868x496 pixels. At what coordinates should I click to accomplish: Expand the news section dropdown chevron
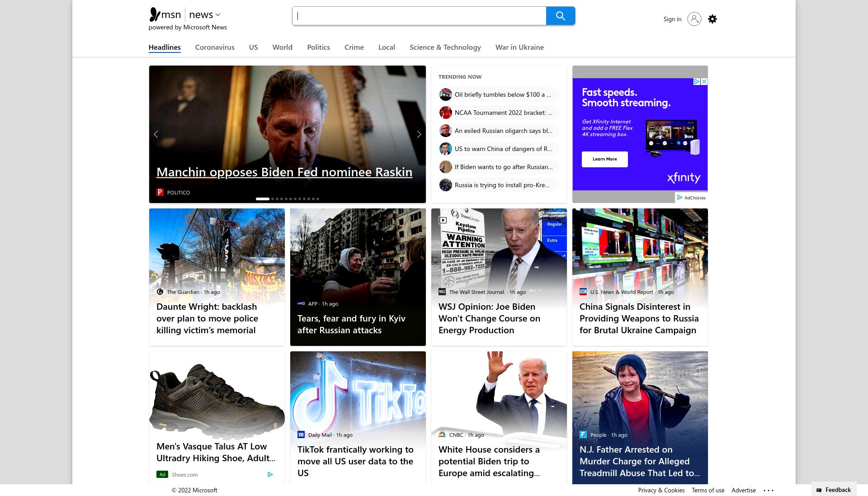pos(218,15)
